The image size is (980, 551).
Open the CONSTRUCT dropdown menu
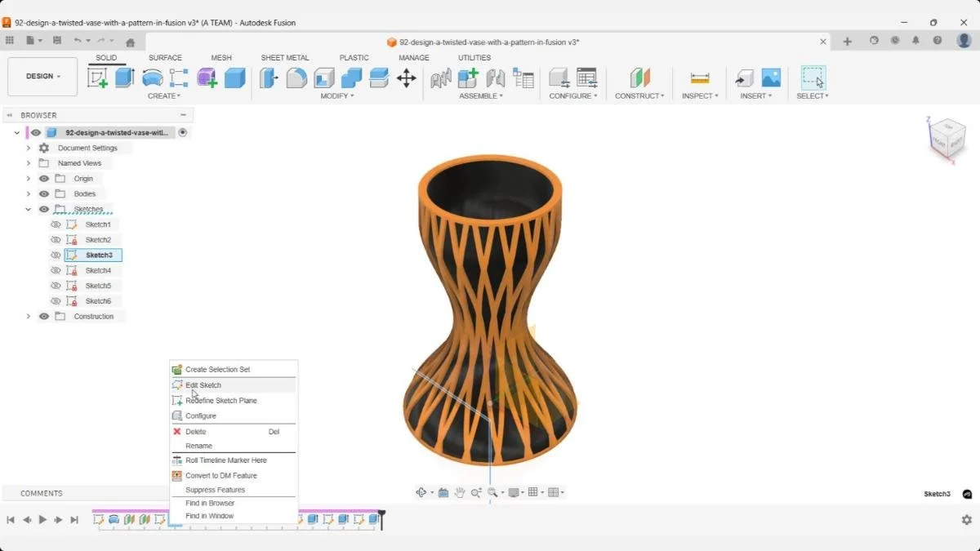(639, 96)
